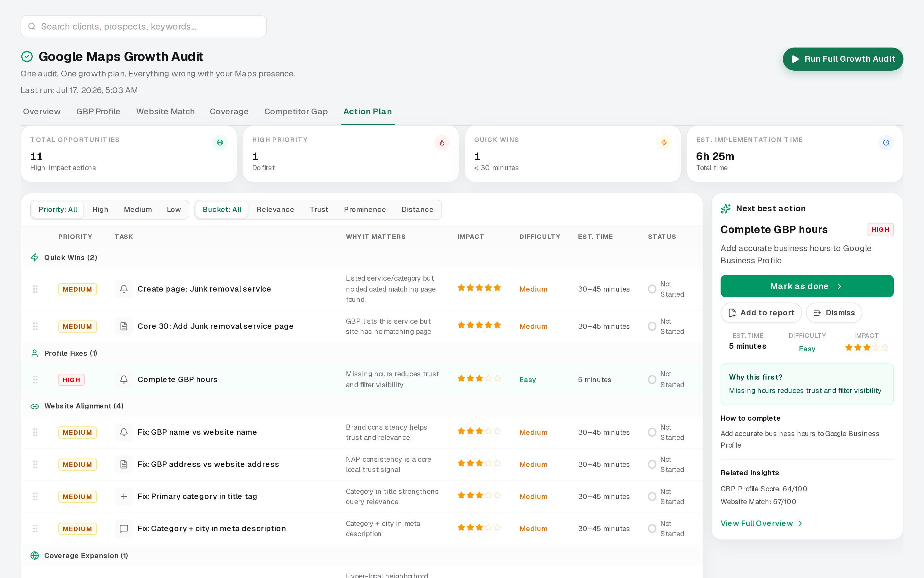Filter bucket by Relevance
This screenshot has width=924, height=578.
(275, 209)
